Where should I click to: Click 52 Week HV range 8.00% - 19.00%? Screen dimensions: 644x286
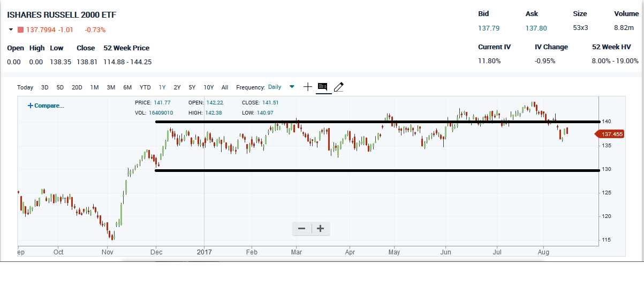(615, 61)
